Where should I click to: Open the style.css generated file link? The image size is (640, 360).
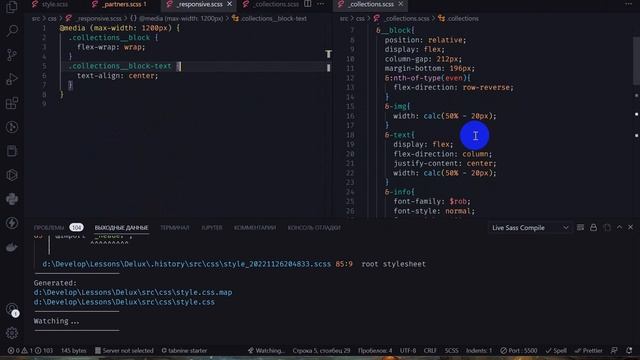coord(124,302)
